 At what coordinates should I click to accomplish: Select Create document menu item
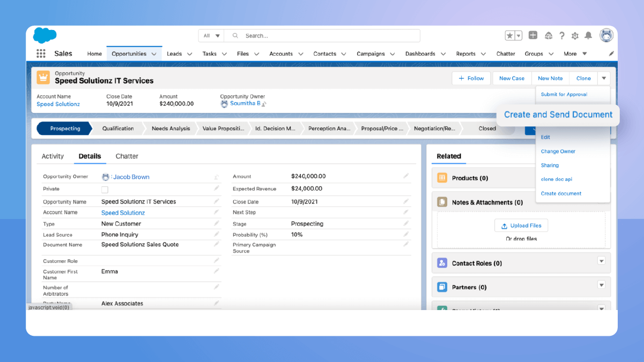(561, 193)
